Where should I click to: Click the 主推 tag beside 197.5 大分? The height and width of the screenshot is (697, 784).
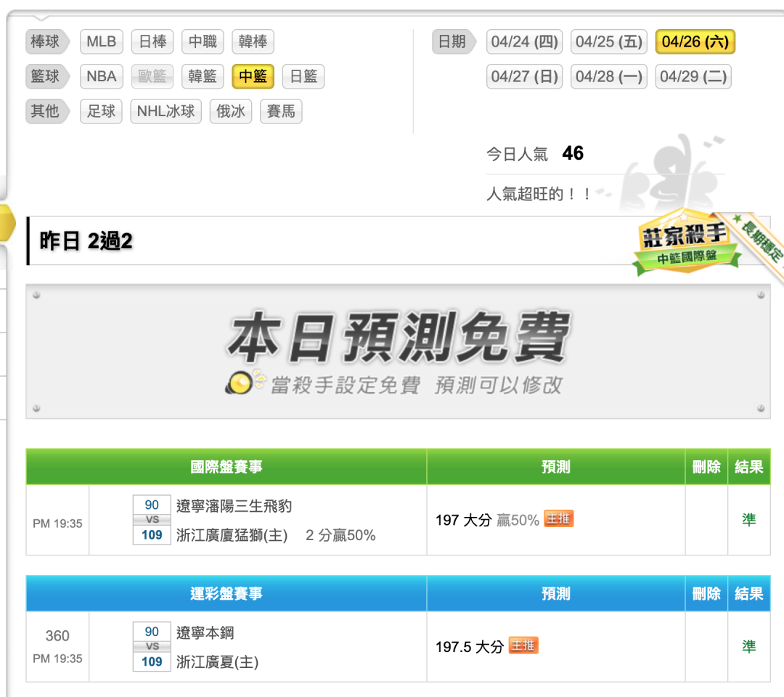pyautogui.click(x=523, y=645)
